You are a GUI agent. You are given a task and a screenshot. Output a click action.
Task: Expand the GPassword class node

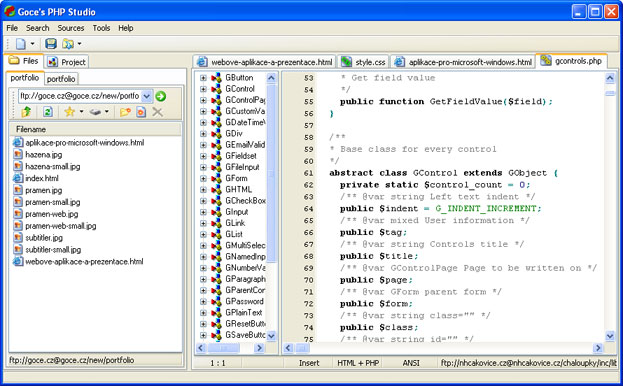click(x=203, y=301)
